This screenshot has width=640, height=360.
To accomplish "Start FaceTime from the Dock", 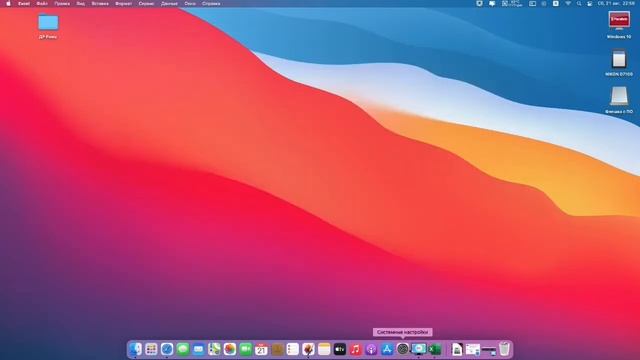I will tap(245, 349).
